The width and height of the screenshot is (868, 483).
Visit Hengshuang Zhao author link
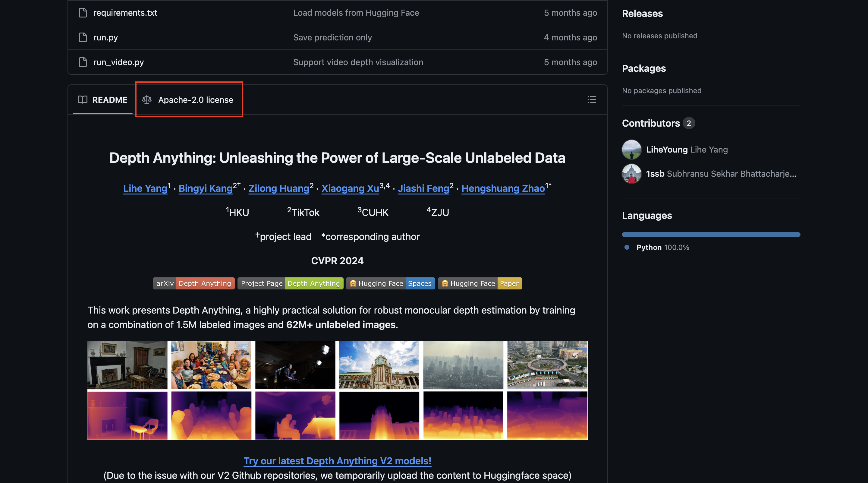tap(503, 188)
